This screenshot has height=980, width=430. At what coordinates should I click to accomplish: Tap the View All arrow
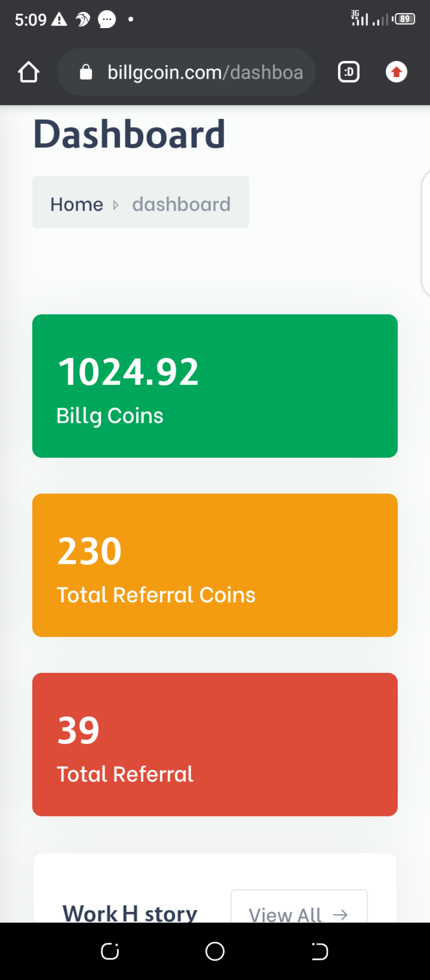(x=340, y=915)
